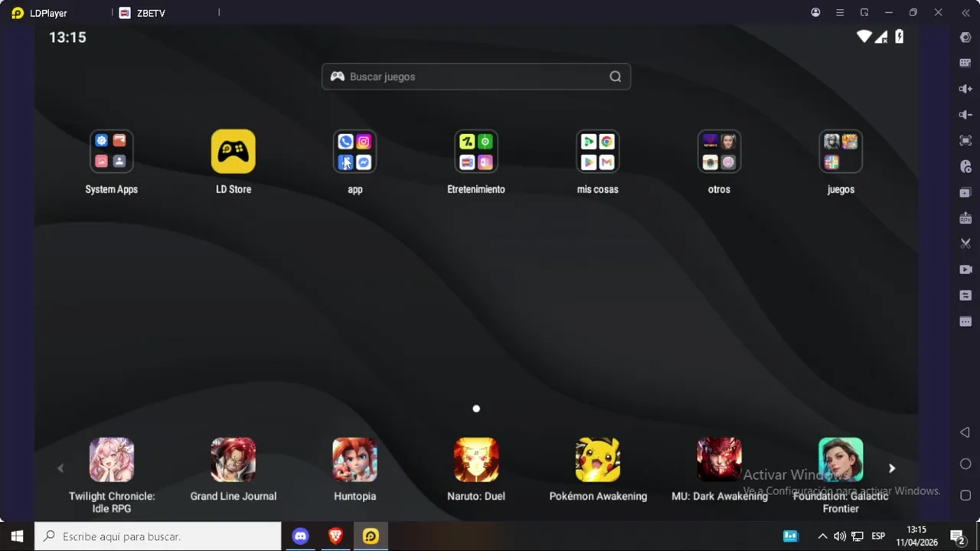Launch the Huntopia game
Viewport: 980px width, 551px height.
354,460
